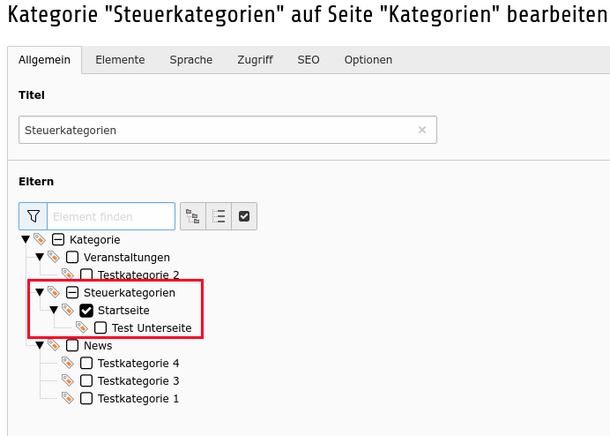
Task: Switch to the Elemente tab
Action: tap(120, 60)
